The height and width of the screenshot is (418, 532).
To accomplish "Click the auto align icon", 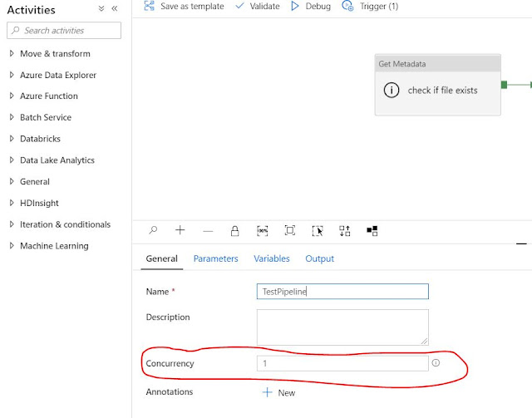I will tap(345, 231).
